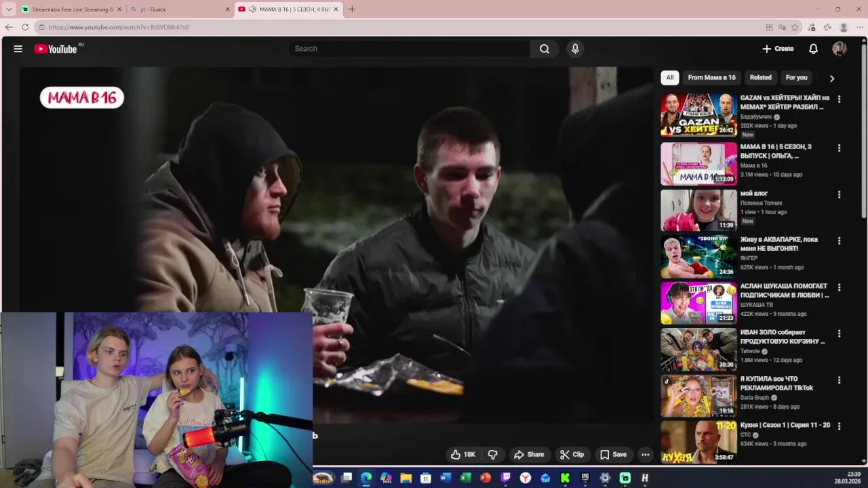Open the GAZAN vs ХЕЙТЕРЫ thumbnail
Image resolution: width=868 pixels, height=488 pixels.
699,115
